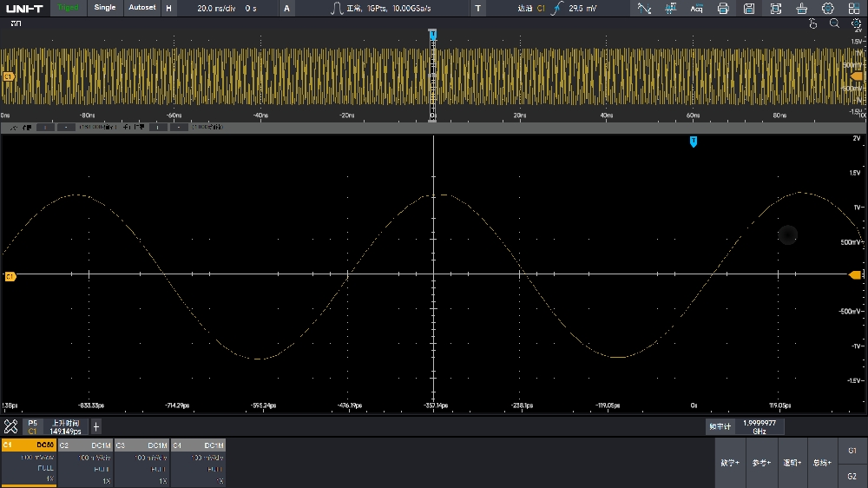This screenshot has width=868, height=488.
Task: Expand the 参考+ reference menu
Action: coord(760,462)
